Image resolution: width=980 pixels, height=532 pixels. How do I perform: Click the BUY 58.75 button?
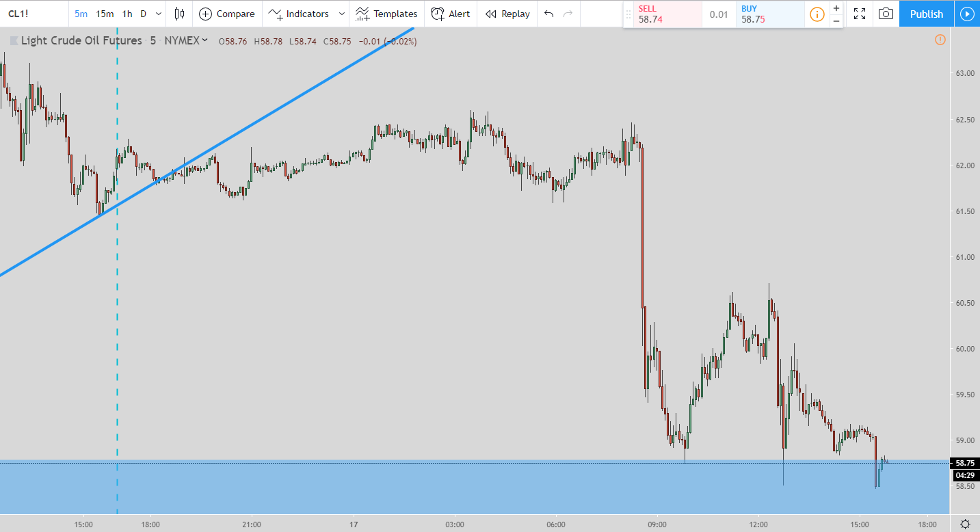click(x=770, y=14)
